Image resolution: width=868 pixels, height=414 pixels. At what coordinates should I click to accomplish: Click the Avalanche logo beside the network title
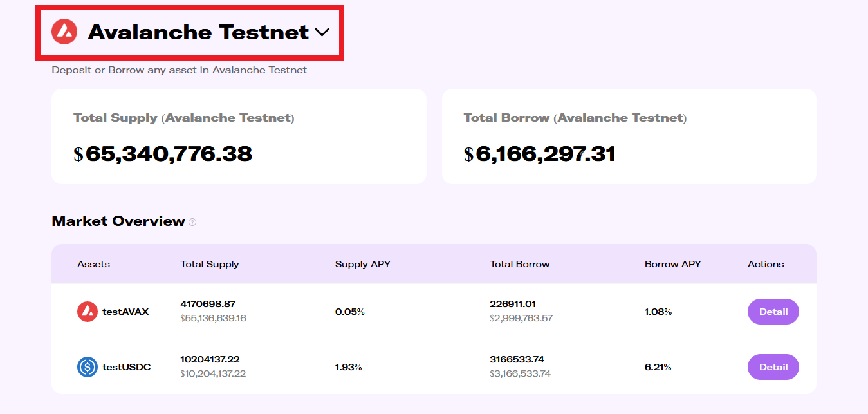(x=64, y=32)
